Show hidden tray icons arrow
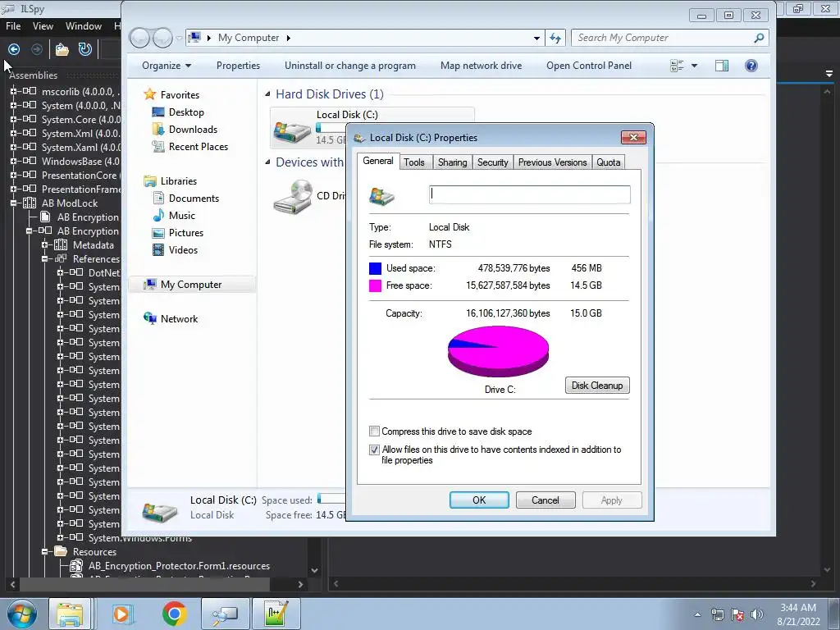Screen dimensions: 840x630 pyautogui.click(x=697, y=614)
